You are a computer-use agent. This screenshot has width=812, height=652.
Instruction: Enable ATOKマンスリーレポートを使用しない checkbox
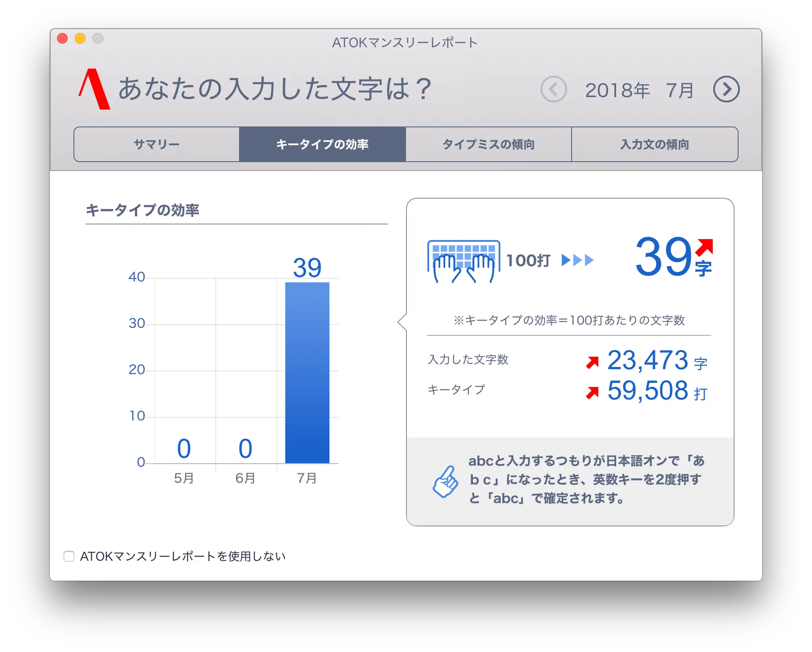69,556
